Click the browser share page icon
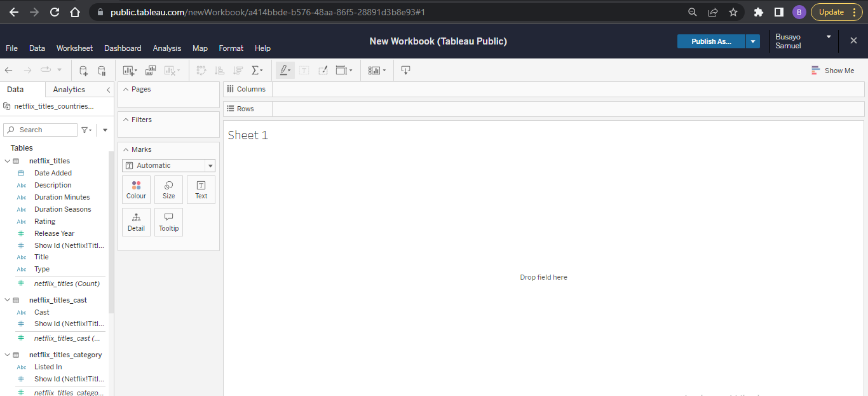 click(713, 12)
